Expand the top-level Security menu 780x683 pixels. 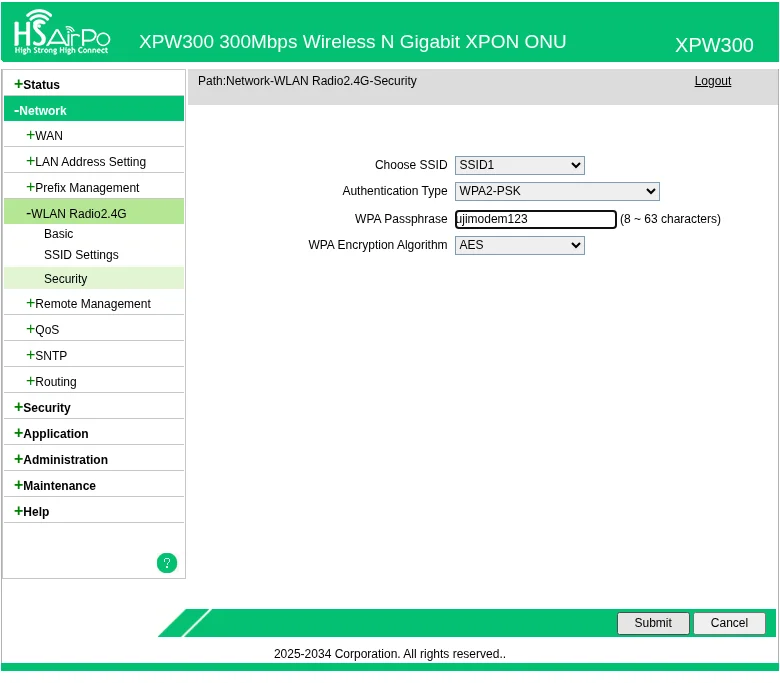[42, 407]
